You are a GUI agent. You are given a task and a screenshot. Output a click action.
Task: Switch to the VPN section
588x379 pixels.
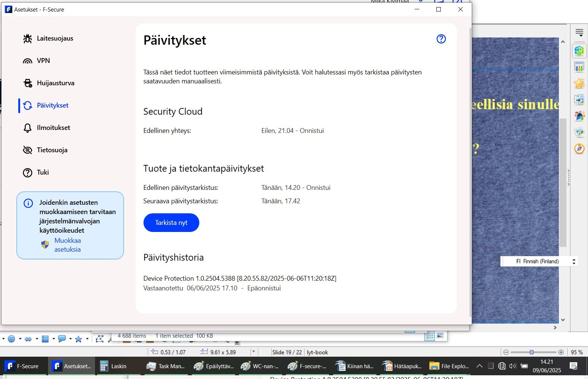(x=37, y=61)
